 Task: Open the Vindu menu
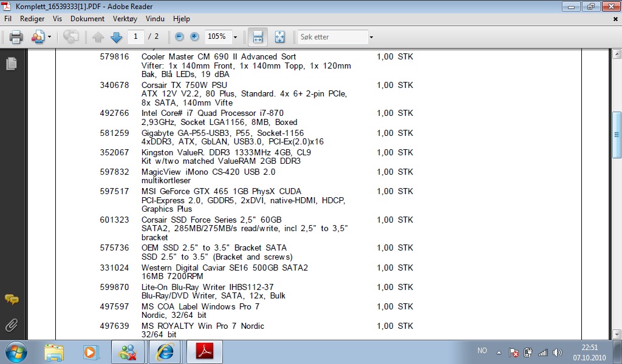pos(155,19)
